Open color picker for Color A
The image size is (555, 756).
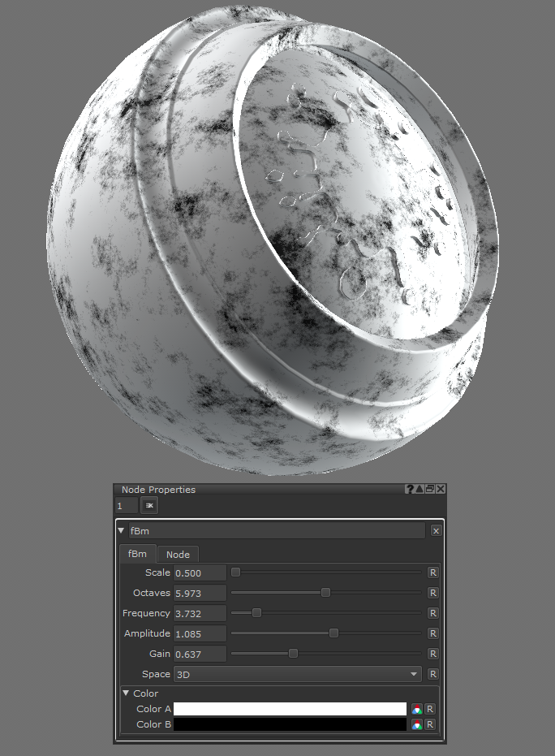coord(417,709)
